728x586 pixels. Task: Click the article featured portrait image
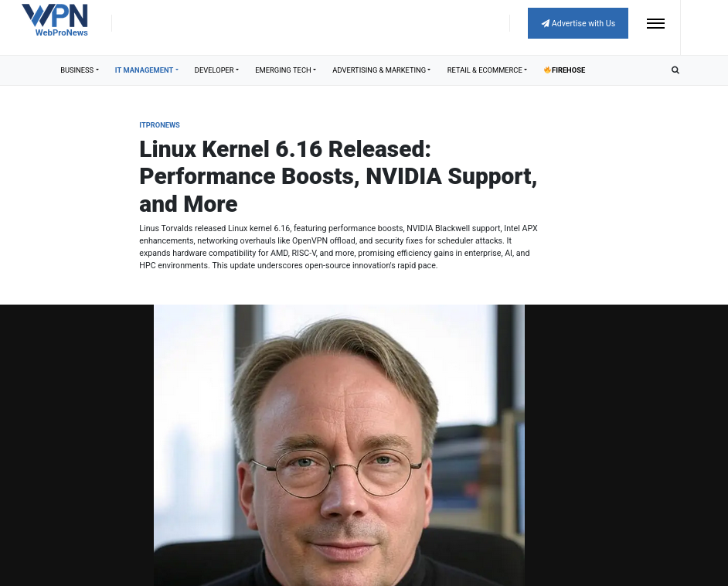pyautogui.click(x=339, y=445)
